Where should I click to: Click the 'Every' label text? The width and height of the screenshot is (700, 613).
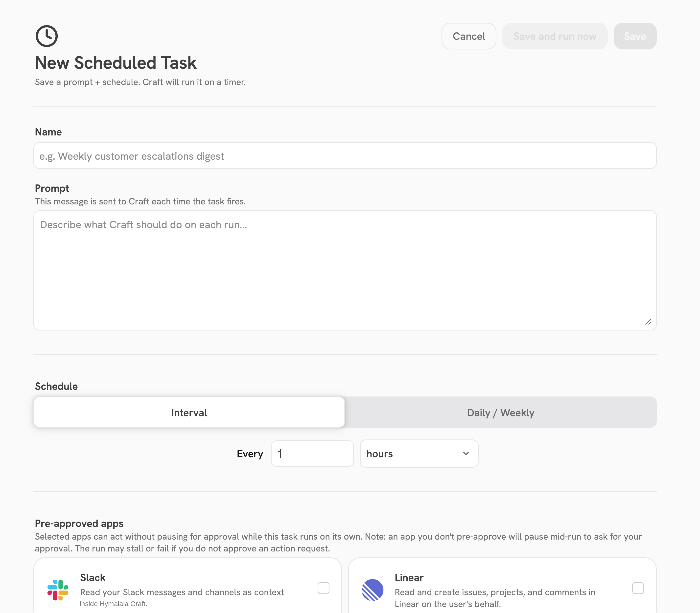[x=250, y=454]
